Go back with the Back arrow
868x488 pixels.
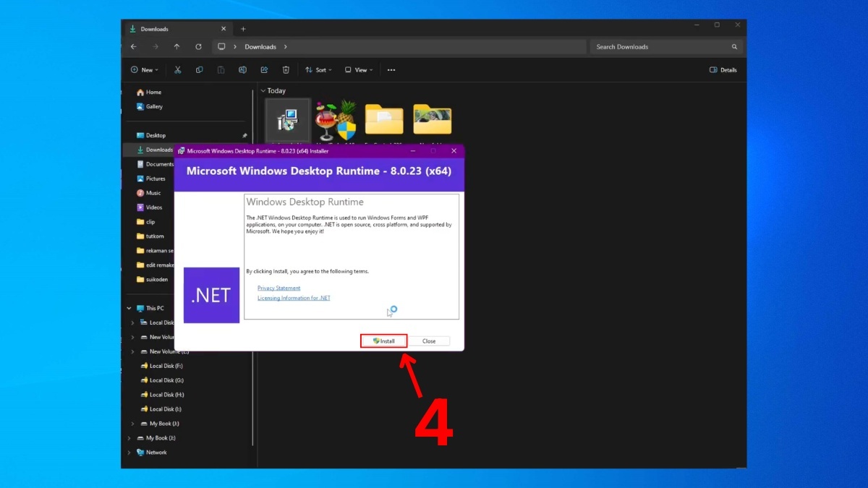tap(133, 47)
